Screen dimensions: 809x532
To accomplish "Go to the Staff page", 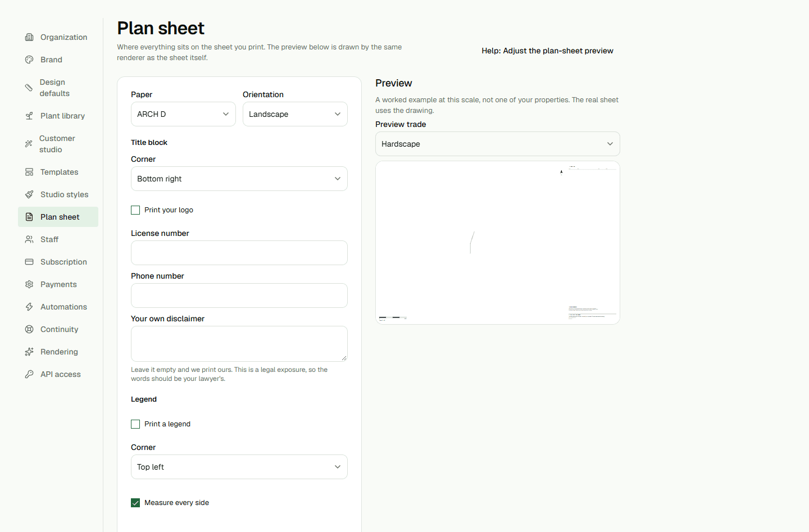I will tap(58, 239).
